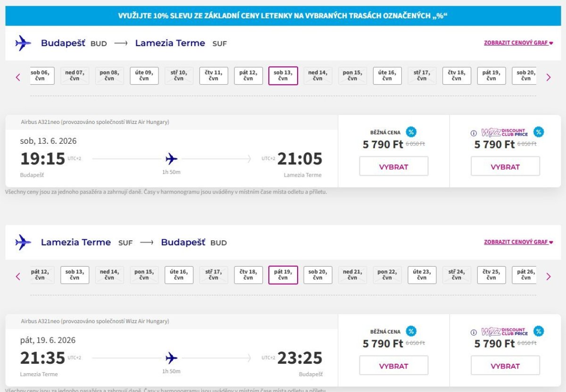566x392 pixels.
Task: Choose return Běžná cena Vybrat button
Action: click(394, 366)
